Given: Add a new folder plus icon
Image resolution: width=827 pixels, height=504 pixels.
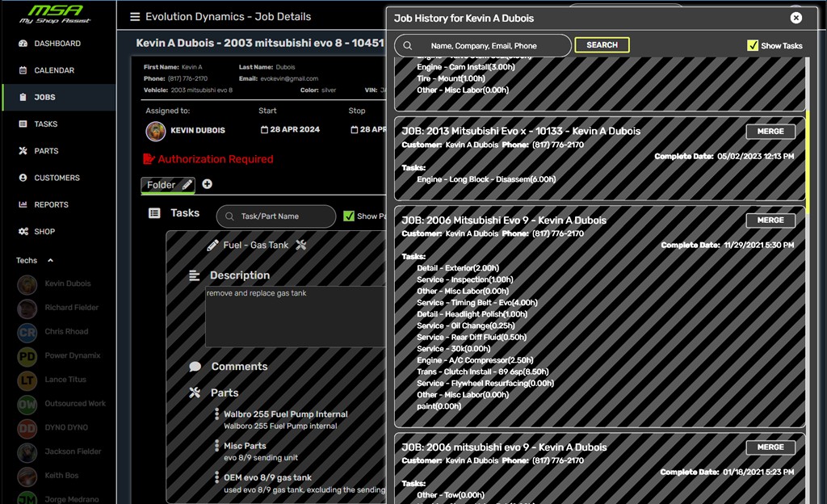Looking at the screenshot, I should coord(208,184).
